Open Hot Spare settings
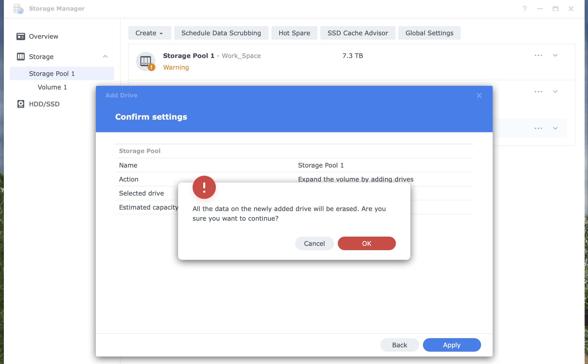Image resolution: width=588 pixels, height=364 pixels. [294, 33]
